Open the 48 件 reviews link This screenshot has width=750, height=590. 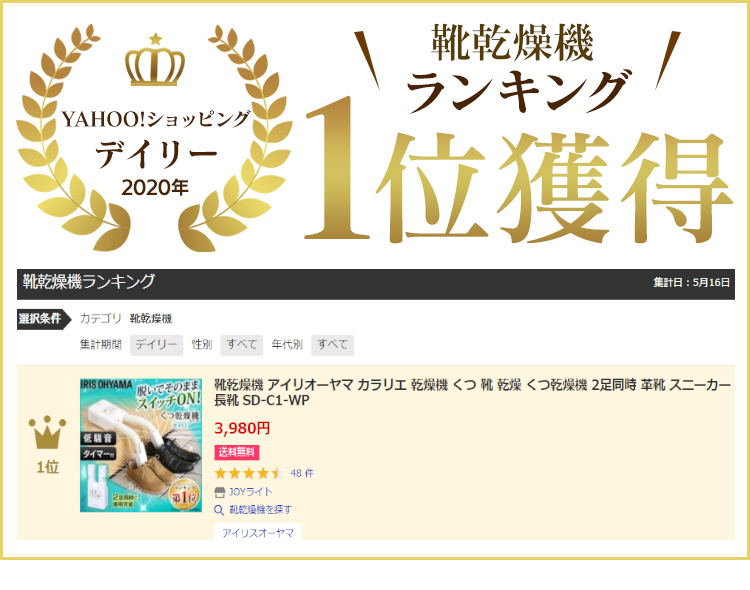302,474
